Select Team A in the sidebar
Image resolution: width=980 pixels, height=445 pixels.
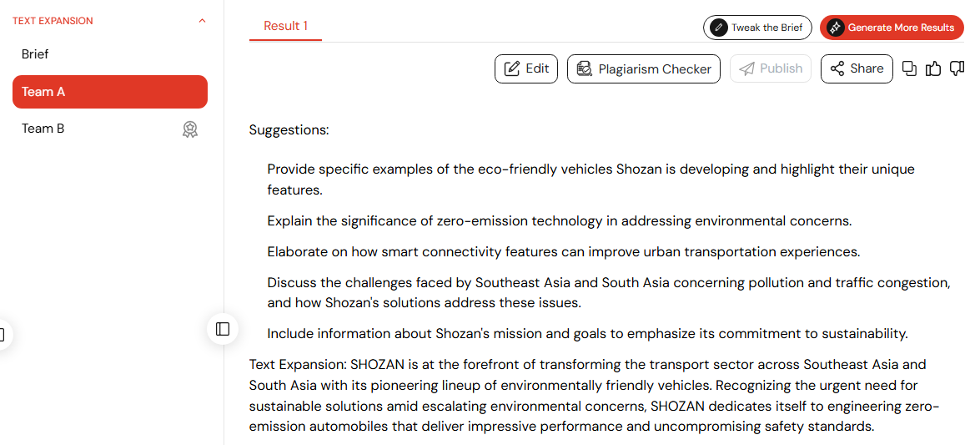point(109,92)
